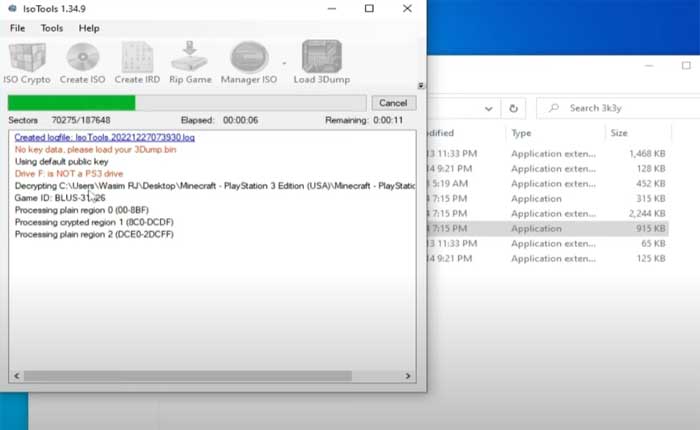Open the created IsoTools logfile link
Image resolution: width=700 pixels, height=430 pixels.
click(x=104, y=138)
